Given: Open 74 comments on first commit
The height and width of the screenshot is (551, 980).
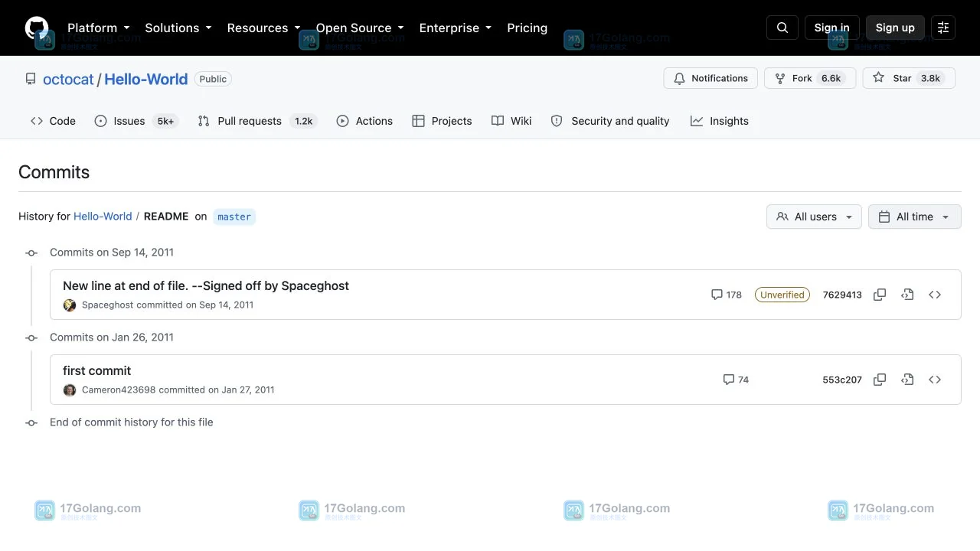Looking at the screenshot, I should (736, 380).
